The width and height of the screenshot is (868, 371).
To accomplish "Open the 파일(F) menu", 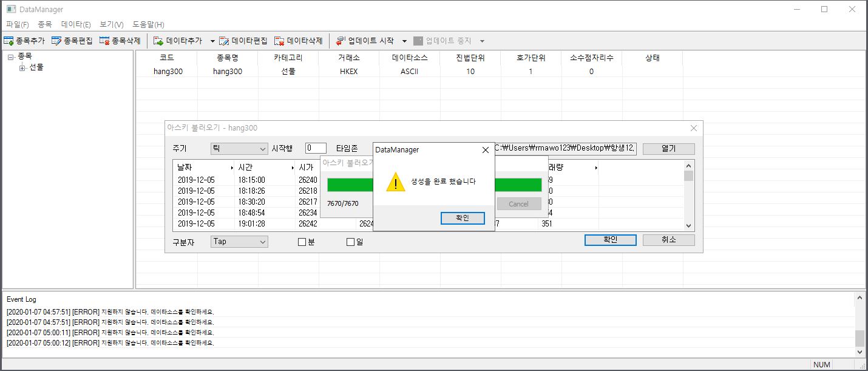I will pyautogui.click(x=17, y=24).
